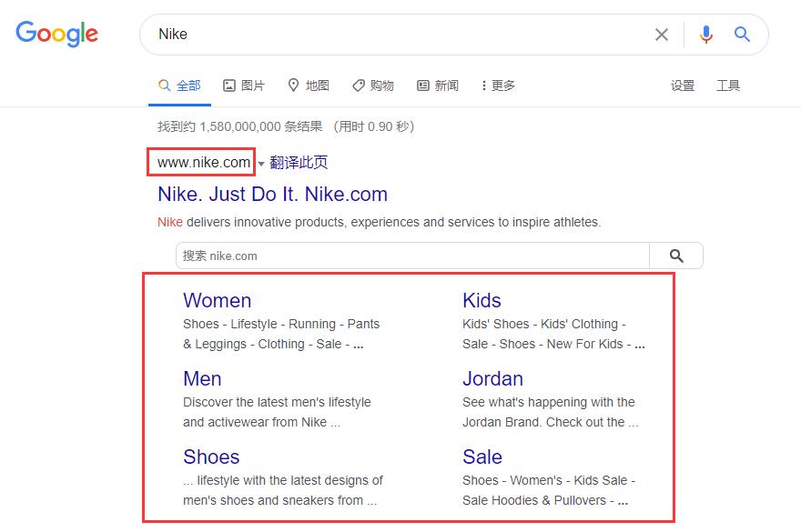The width and height of the screenshot is (801, 532).
Task: Open 设置 settings menu
Action: coord(682,85)
